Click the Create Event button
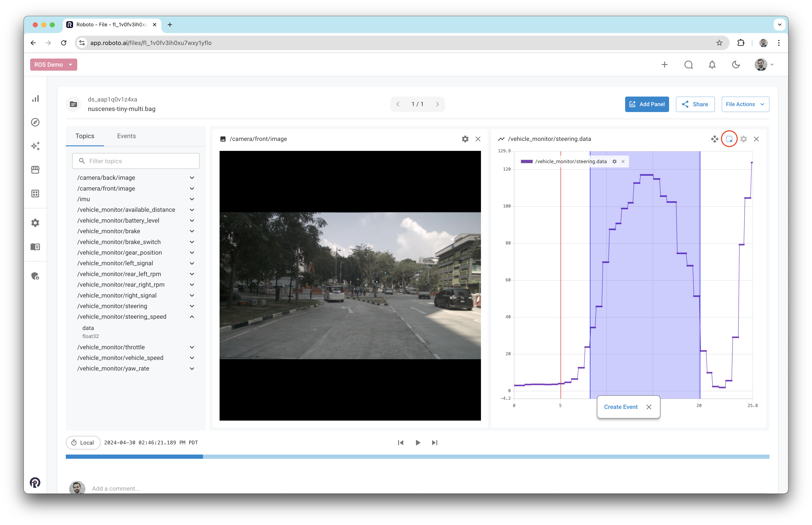812x525 pixels. point(620,407)
